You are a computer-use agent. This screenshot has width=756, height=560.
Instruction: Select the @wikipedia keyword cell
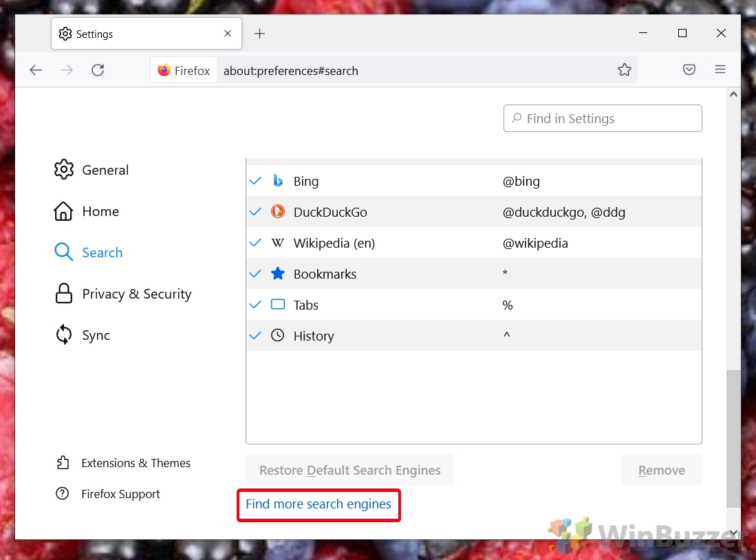point(535,243)
